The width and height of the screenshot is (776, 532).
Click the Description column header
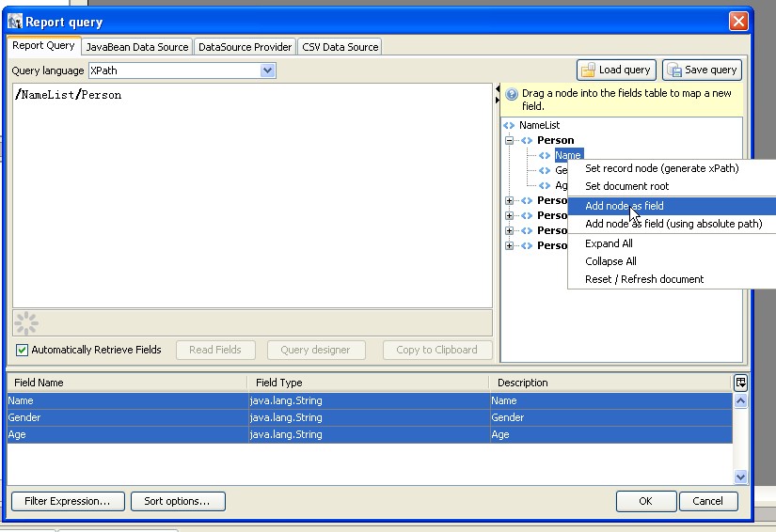click(x=610, y=383)
